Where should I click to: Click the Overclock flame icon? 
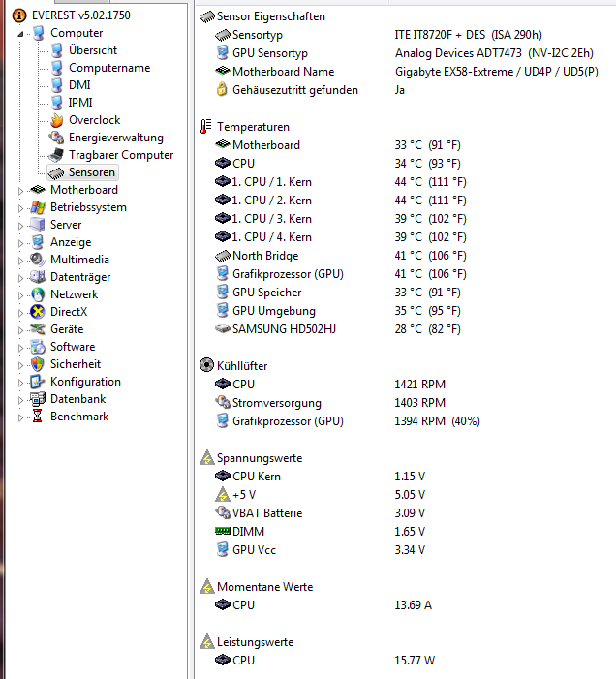click(x=57, y=120)
